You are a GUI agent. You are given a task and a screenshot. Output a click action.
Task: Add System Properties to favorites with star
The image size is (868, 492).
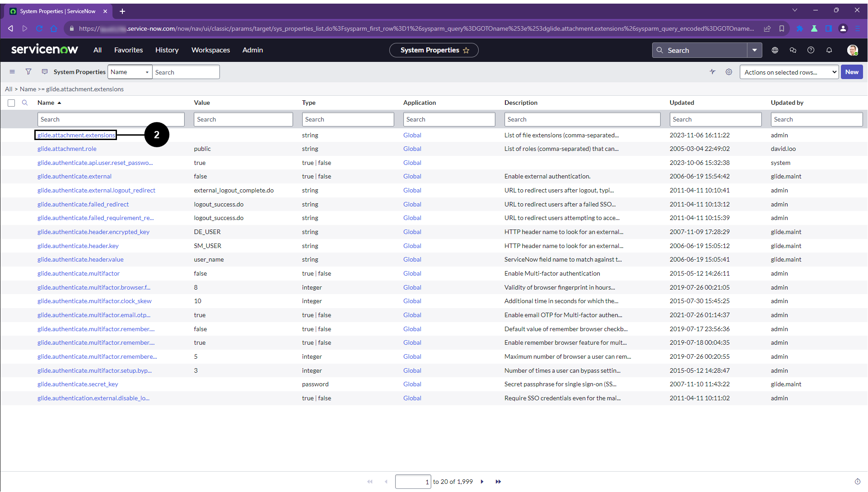466,50
